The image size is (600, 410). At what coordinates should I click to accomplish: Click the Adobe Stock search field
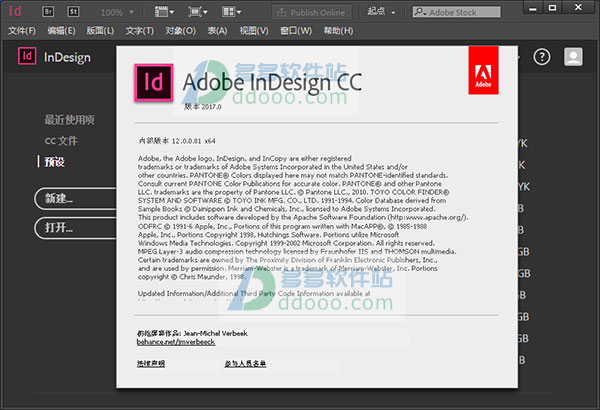point(456,12)
